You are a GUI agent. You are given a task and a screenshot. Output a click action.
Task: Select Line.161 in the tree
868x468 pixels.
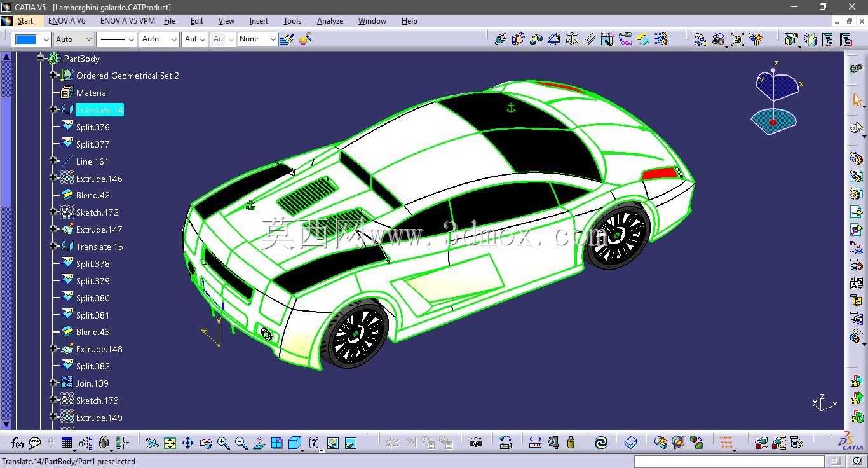92,162
